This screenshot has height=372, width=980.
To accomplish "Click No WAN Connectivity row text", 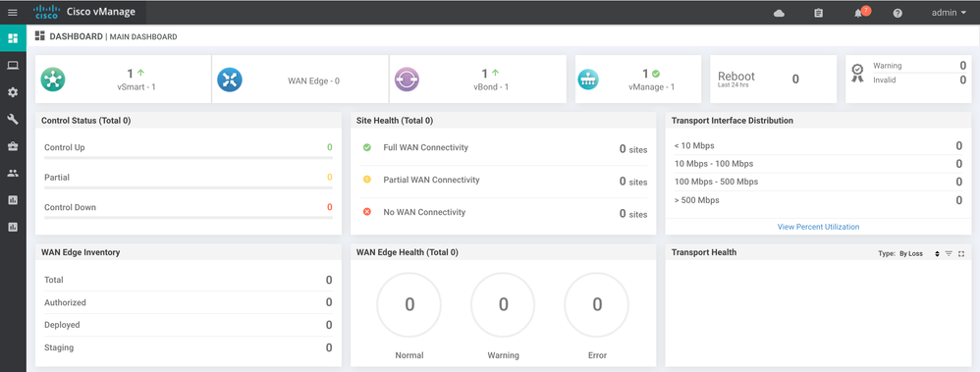I will coord(424,212).
